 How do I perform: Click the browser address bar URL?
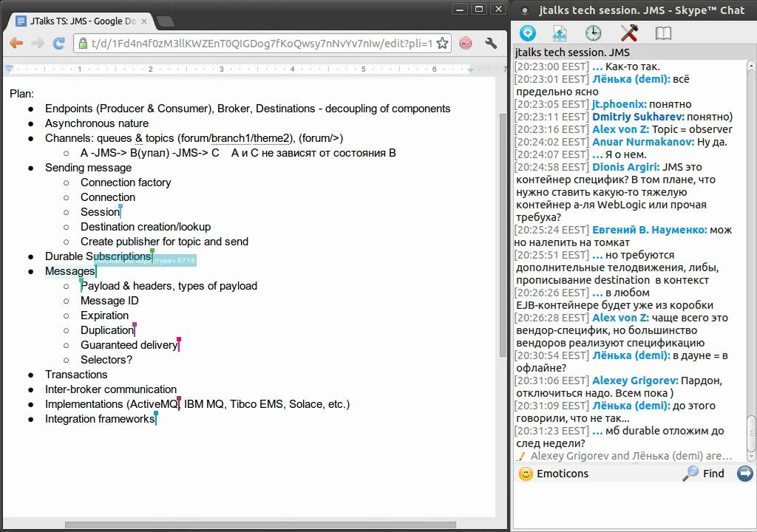262,44
